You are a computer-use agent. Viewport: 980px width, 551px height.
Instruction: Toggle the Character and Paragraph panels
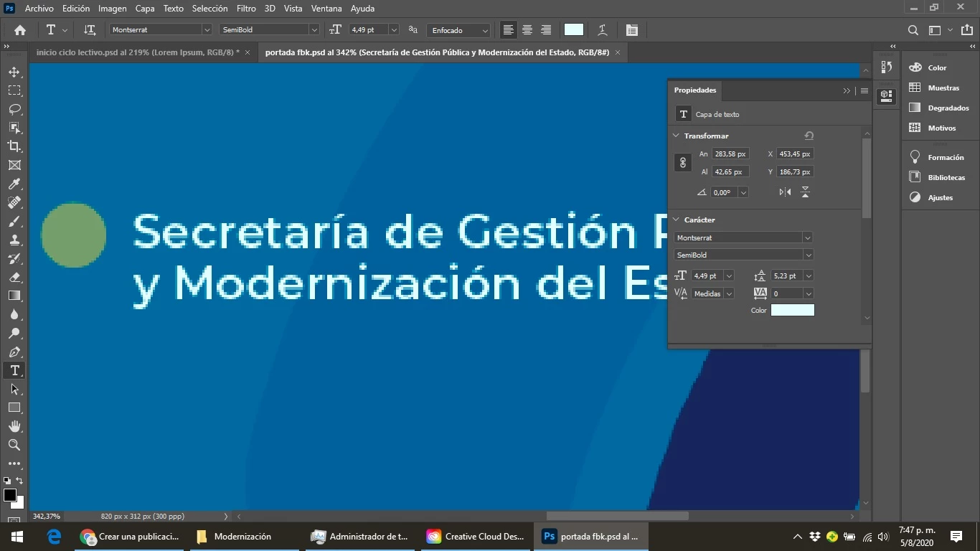(x=631, y=30)
